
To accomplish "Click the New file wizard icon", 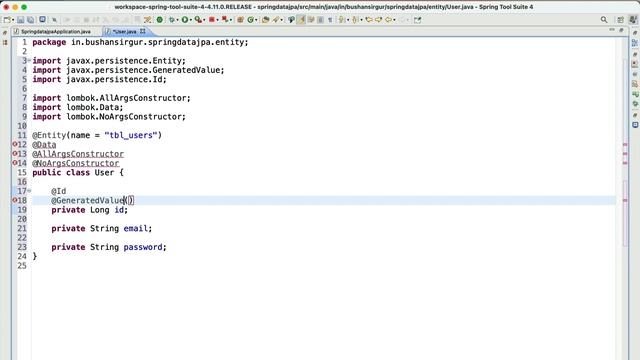I will click(7, 20).
